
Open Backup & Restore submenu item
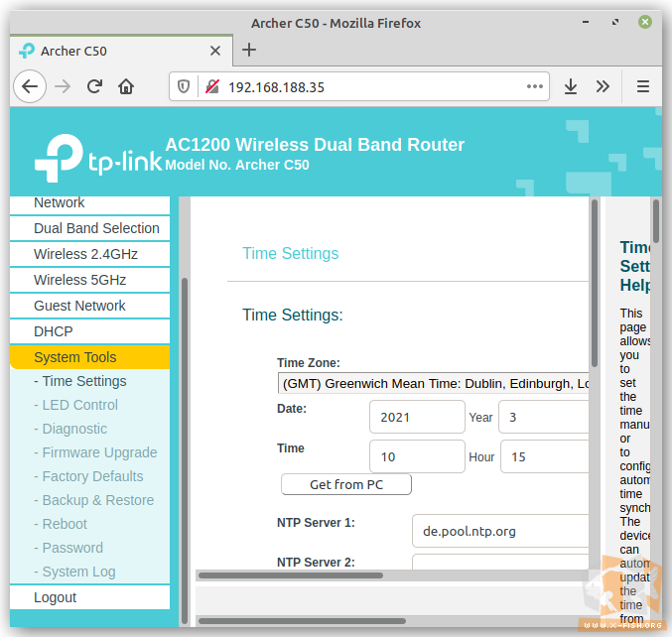(x=94, y=500)
